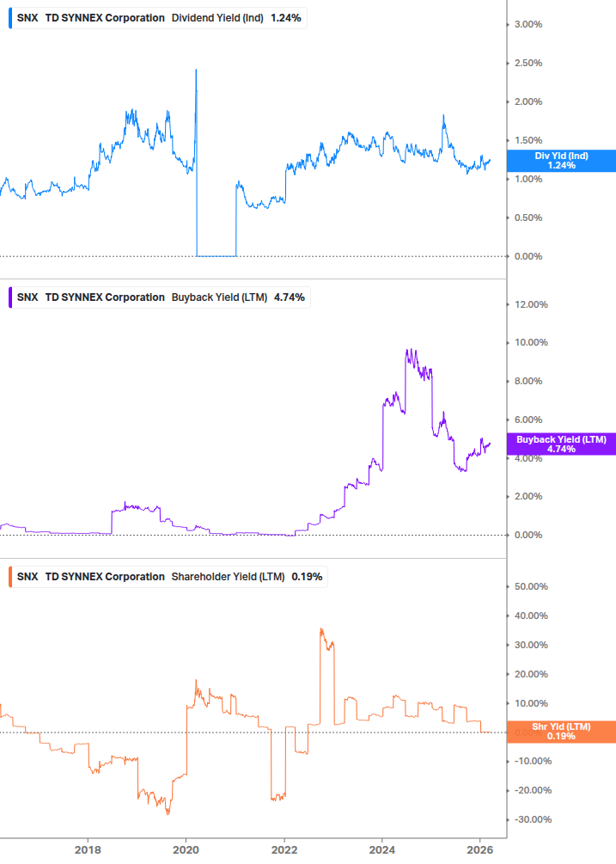Click the SNX ticker in the Shareholder Yield legend
This screenshot has width=616, height=864.
[27, 577]
